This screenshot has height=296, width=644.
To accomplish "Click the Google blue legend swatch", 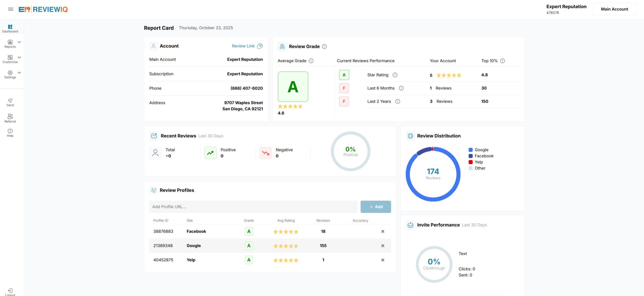I will (471, 150).
